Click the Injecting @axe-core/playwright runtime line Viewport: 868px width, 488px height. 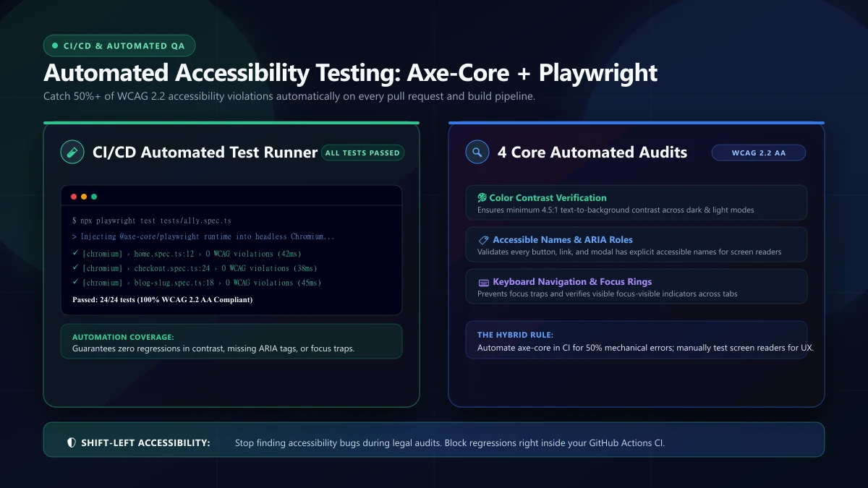coord(203,236)
